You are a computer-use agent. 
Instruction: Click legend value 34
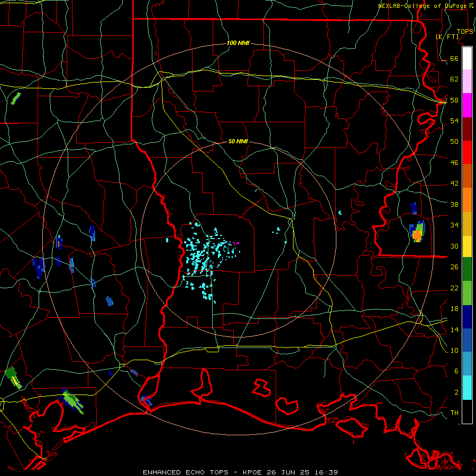[x=454, y=225]
